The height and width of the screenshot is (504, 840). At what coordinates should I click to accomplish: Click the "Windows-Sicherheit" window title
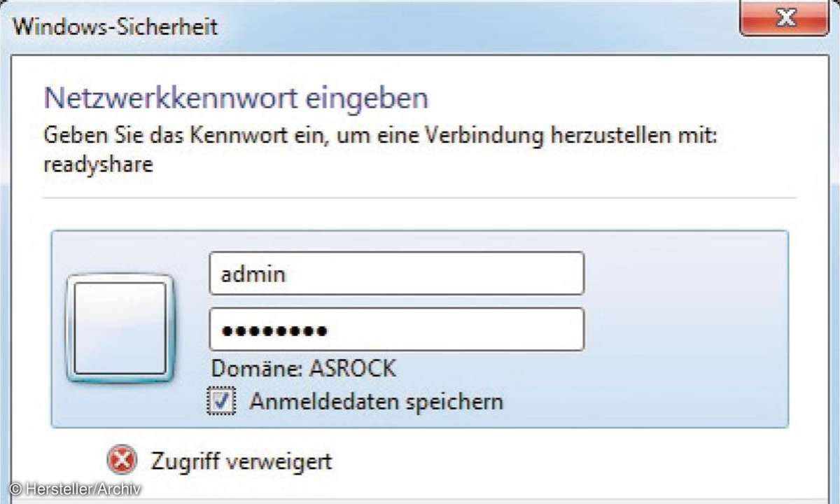pos(115,27)
